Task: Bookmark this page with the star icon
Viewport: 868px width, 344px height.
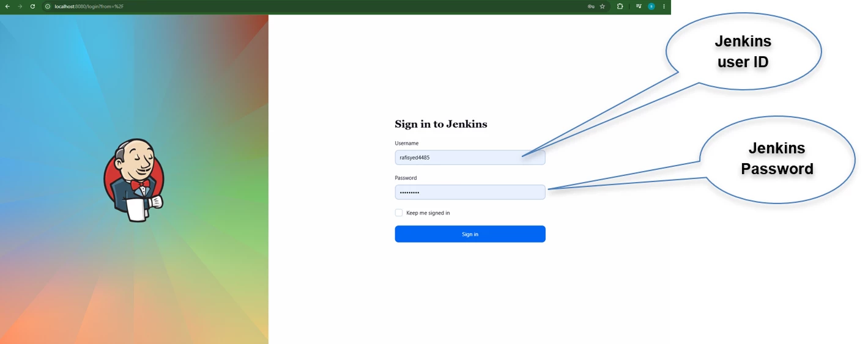Action: pyautogui.click(x=603, y=6)
